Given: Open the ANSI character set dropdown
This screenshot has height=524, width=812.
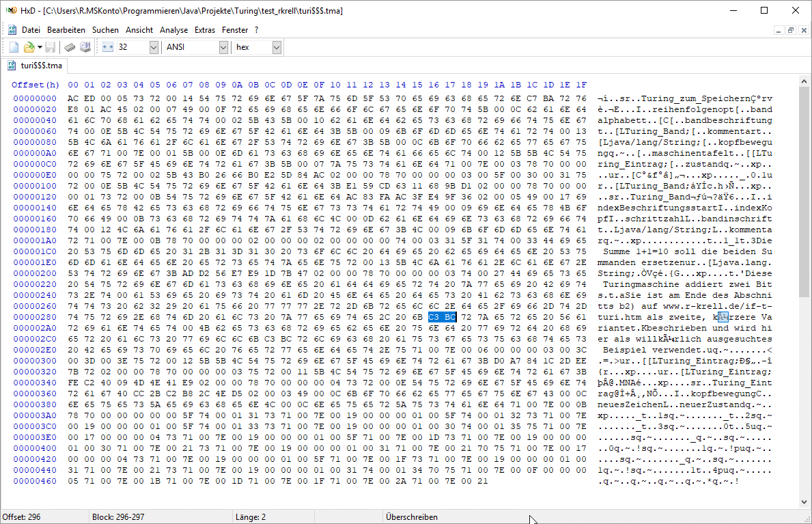Looking at the screenshot, I should pos(223,47).
